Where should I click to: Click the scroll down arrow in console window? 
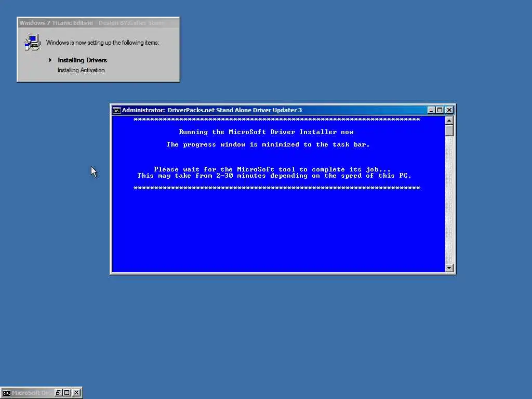[x=449, y=268]
